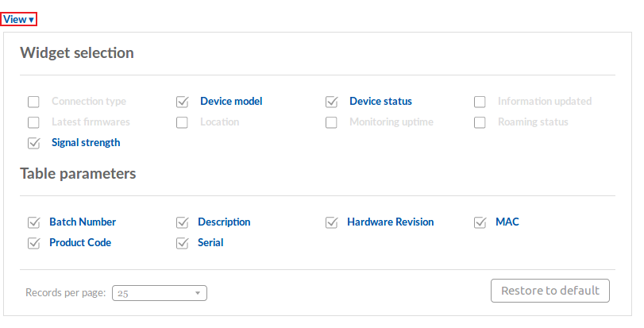Image resolution: width=644 pixels, height=328 pixels.
Task: Open the Records per page dropdown
Action: point(159,293)
